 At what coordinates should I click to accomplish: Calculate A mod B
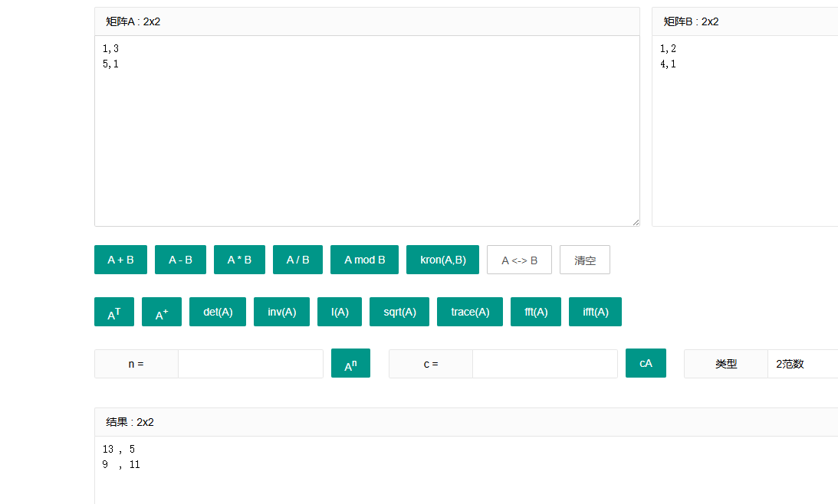tap(364, 260)
